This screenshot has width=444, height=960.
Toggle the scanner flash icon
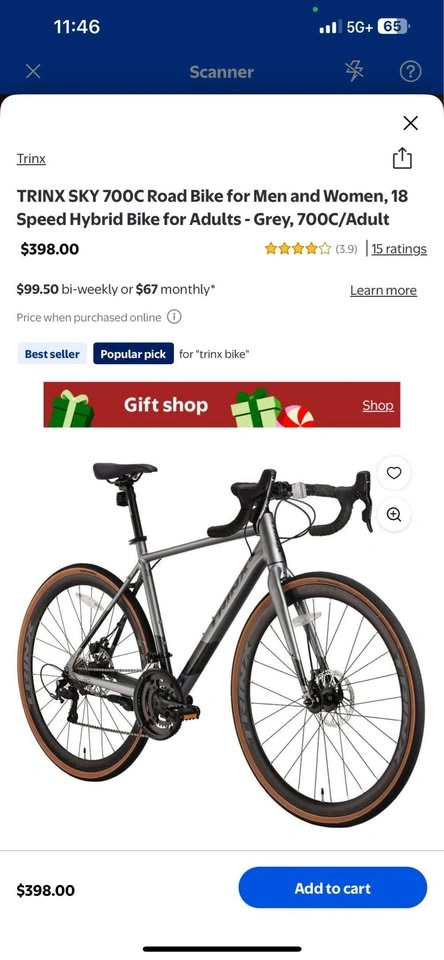point(354,72)
